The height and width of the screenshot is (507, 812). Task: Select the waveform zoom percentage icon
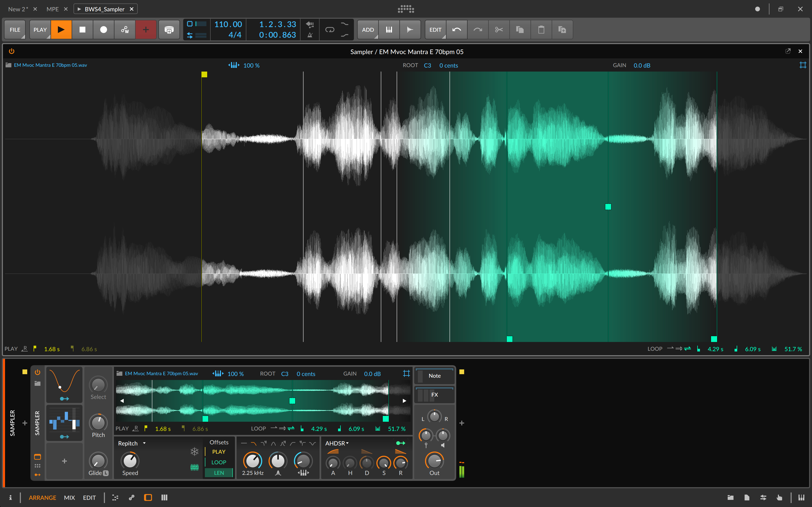234,65
